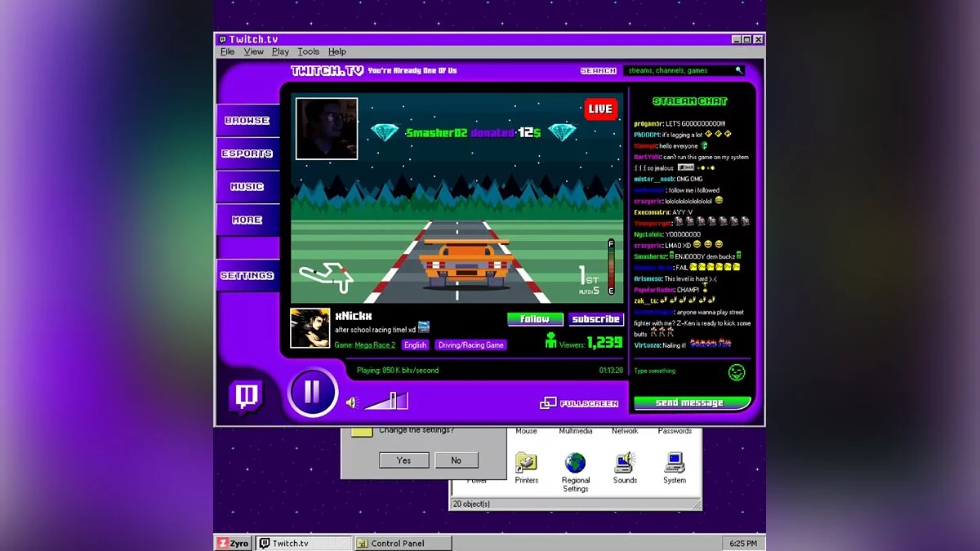Open the emoji picker smiley in chat
The width and height of the screenshot is (980, 551).
737,372
